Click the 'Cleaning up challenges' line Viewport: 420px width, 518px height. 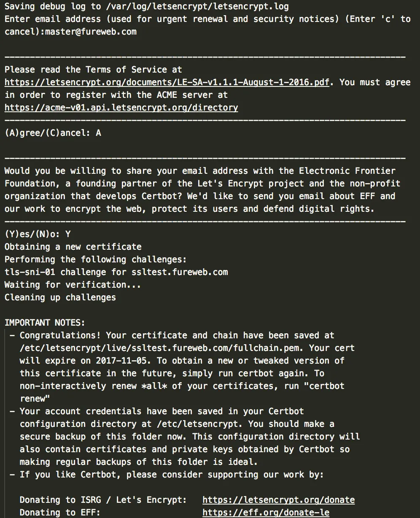pyautogui.click(x=60, y=297)
